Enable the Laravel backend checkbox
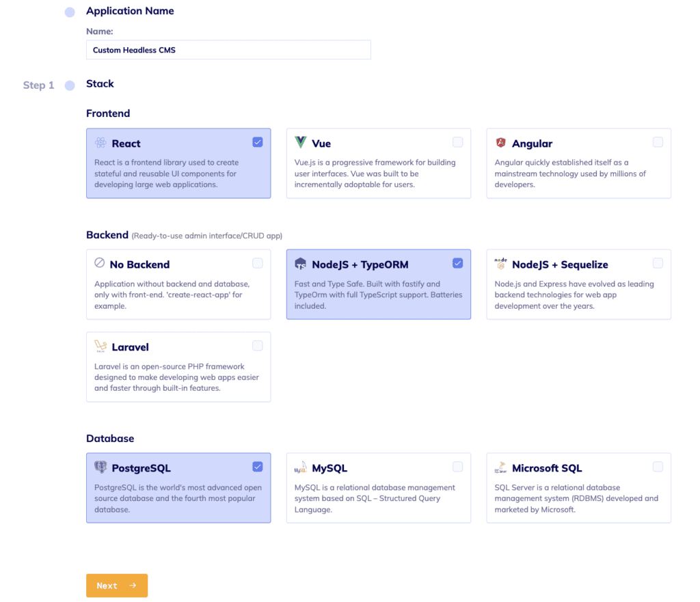Screen dimensions: 700x602 [x=258, y=345]
